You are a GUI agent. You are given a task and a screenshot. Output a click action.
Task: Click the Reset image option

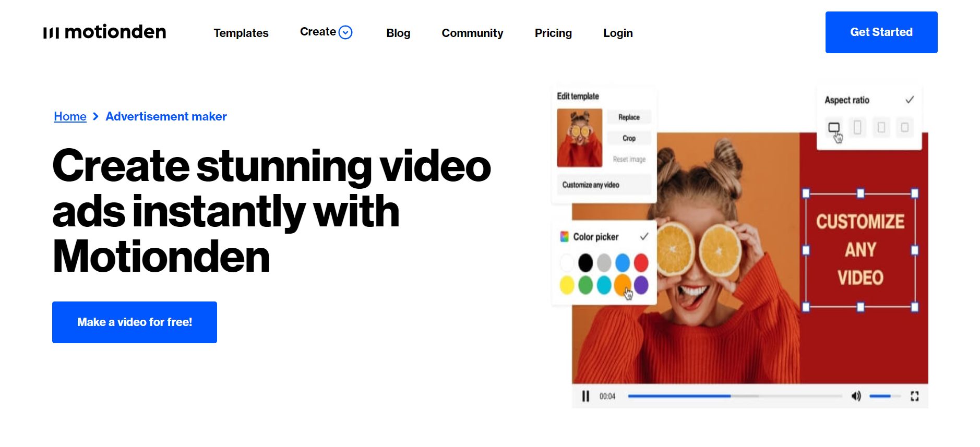pos(629,159)
